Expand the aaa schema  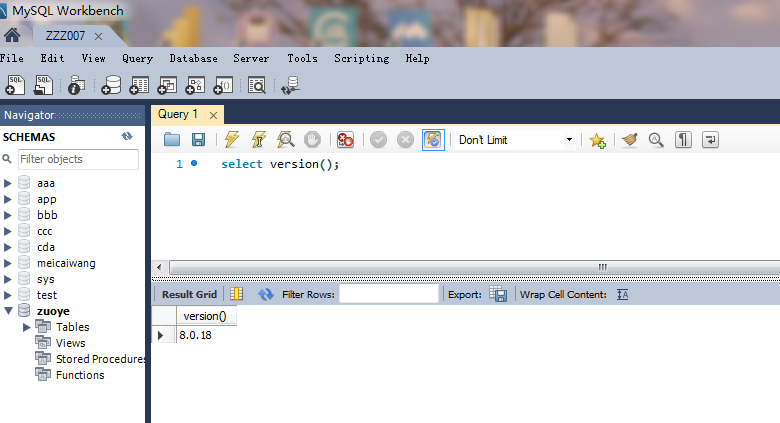pos(7,183)
